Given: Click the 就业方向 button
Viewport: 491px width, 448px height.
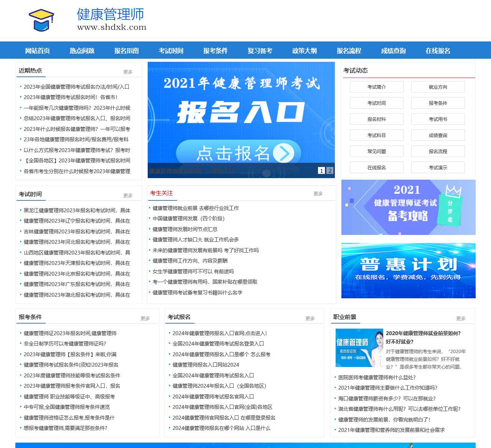Looking at the screenshot, I should [x=438, y=87].
